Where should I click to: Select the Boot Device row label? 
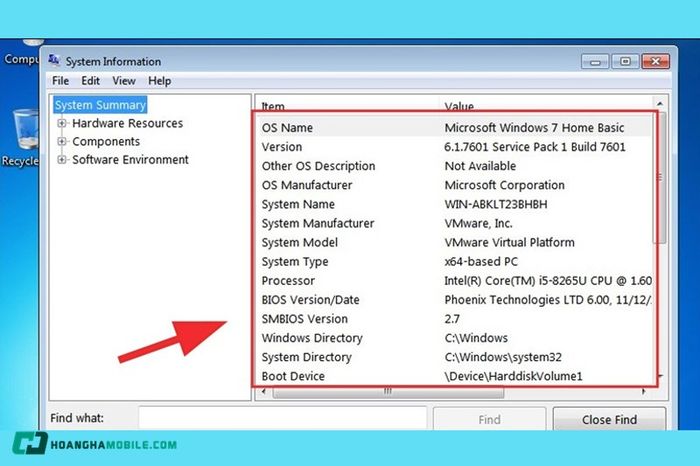293,376
